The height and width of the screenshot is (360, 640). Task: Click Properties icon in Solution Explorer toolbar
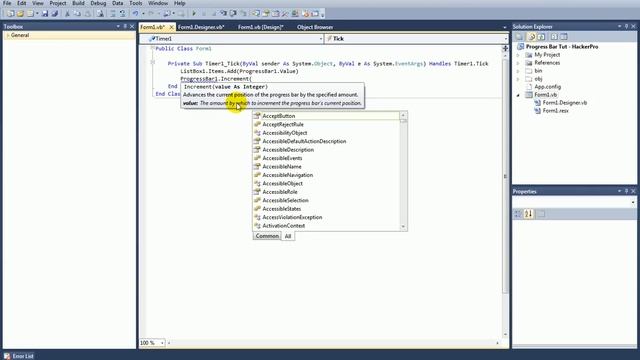[519, 36]
